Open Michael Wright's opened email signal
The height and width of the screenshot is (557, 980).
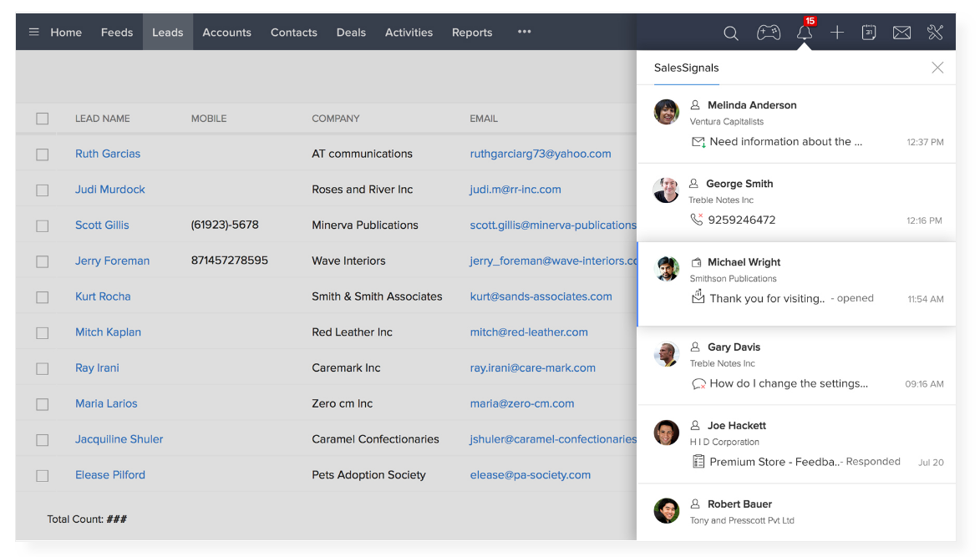[766, 298]
